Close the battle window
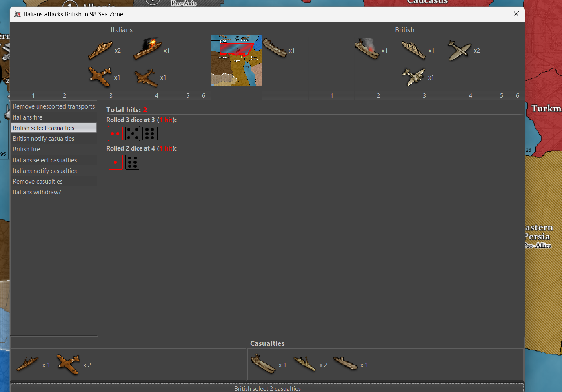 point(516,14)
